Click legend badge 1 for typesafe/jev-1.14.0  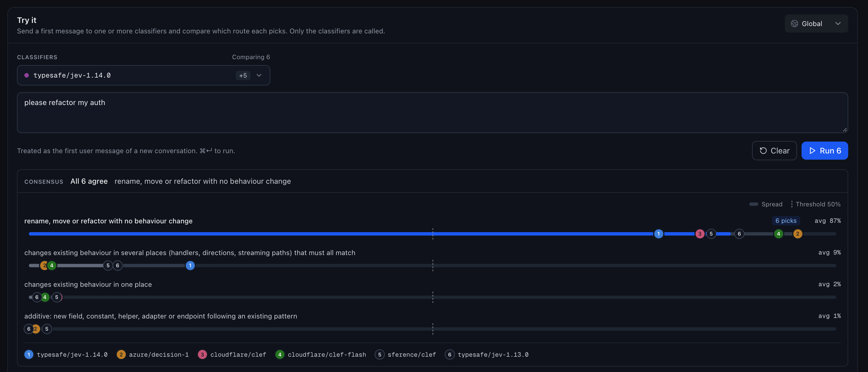tap(29, 354)
